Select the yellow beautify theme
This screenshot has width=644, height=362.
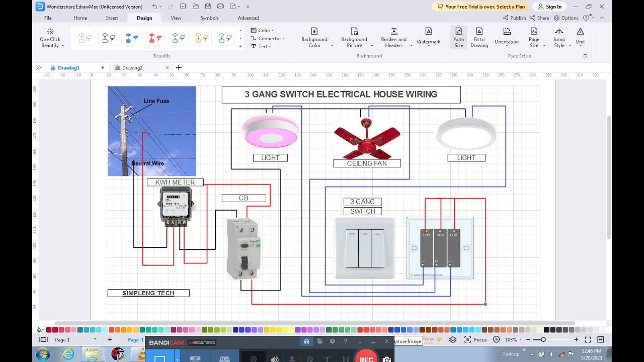pyautogui.click(x=202, y=38)
